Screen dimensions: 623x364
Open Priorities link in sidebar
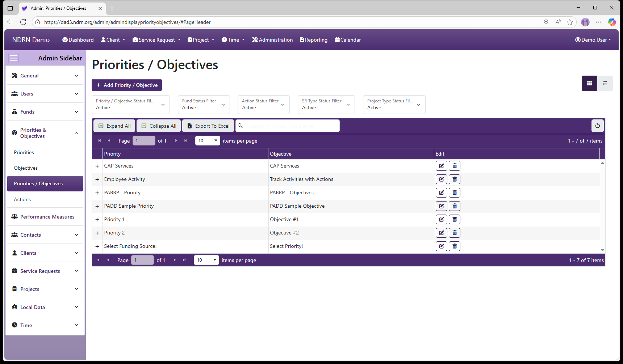[24, 152]
